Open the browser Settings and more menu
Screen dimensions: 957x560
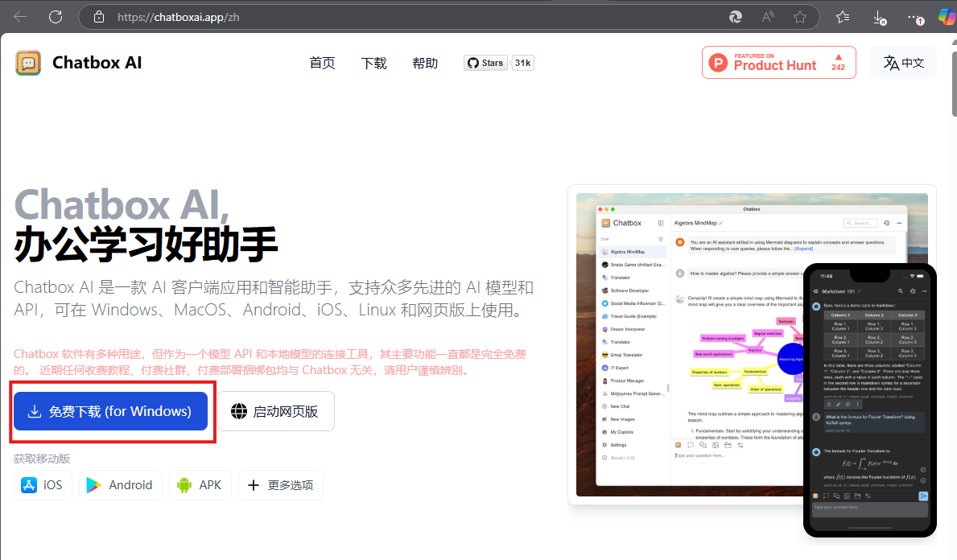point(915,18)
